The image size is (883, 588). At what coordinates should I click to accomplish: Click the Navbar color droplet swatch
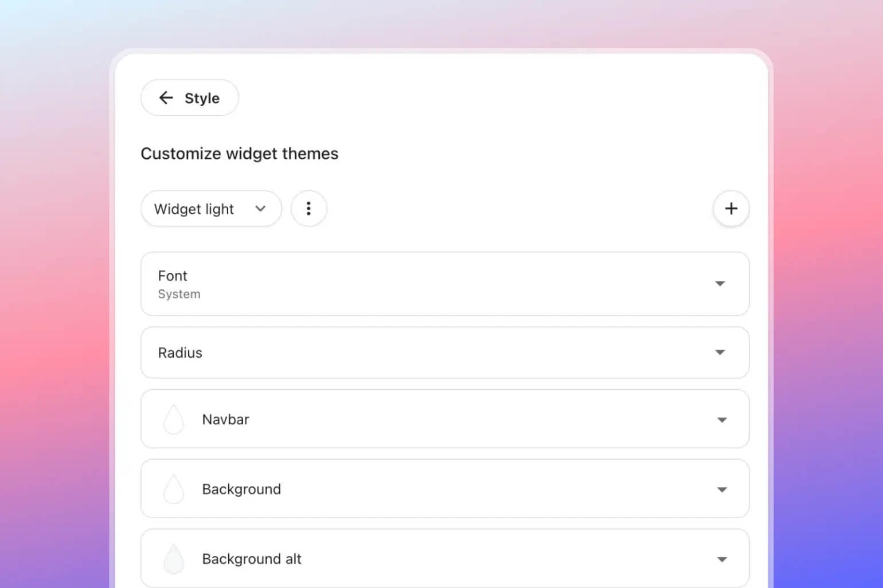[x=174, y=420]
